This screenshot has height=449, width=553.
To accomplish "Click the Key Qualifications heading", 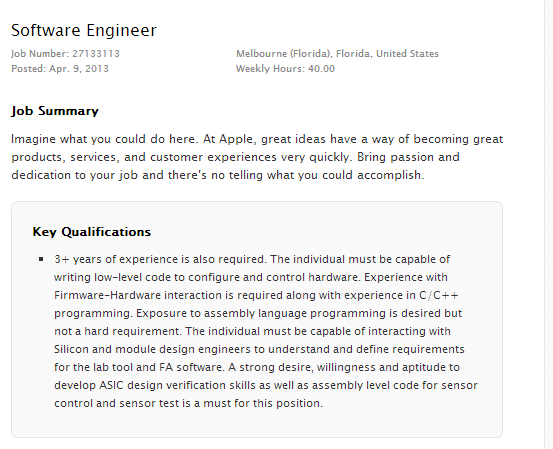I will (92, 232).
